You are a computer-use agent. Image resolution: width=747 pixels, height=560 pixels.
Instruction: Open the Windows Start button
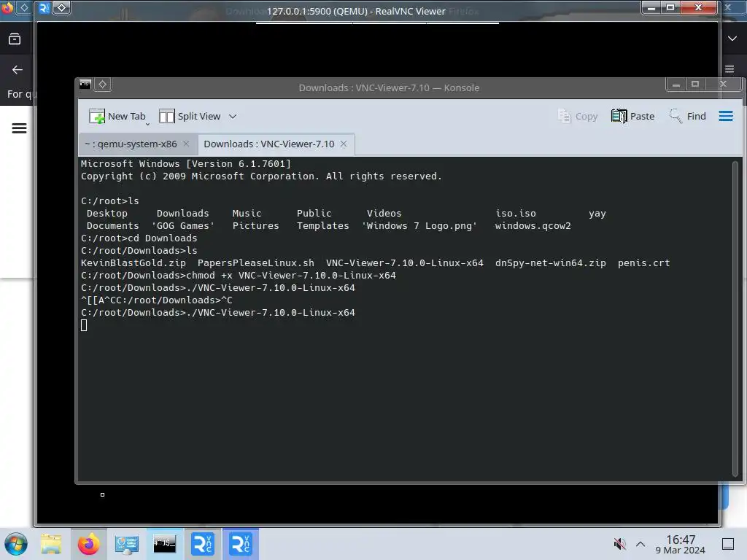pos(15,544)
